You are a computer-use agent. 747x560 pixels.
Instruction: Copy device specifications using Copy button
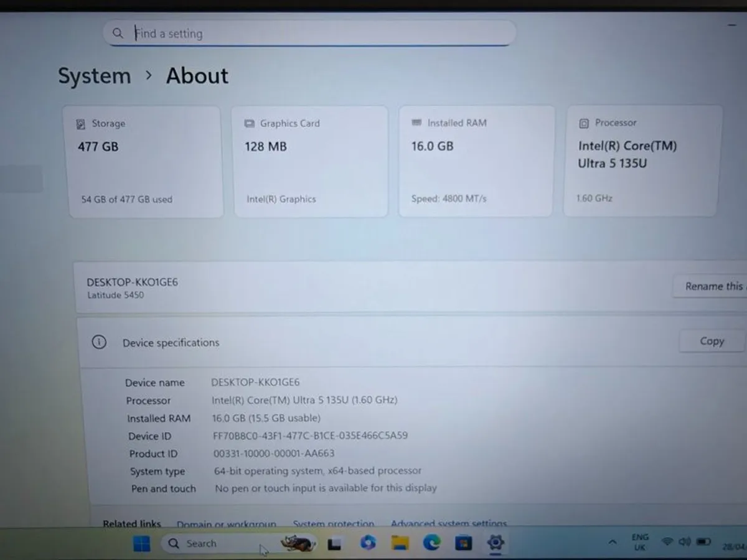pos(712,341)
